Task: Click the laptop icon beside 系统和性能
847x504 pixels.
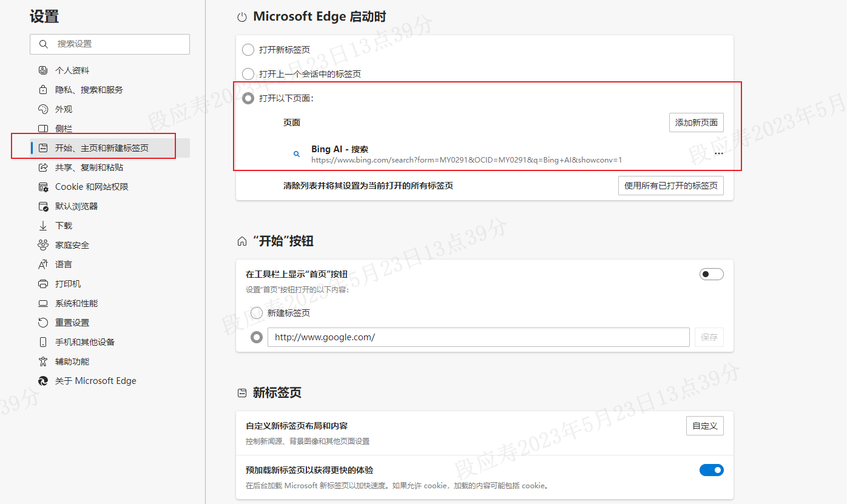Action: [x=43, y=303]
